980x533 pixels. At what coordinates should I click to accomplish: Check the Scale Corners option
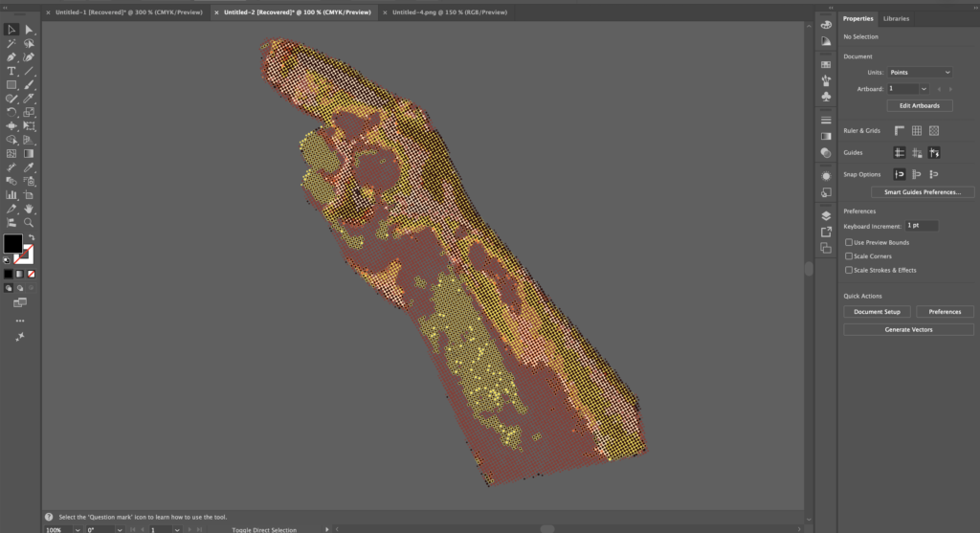tap(849, 256)
